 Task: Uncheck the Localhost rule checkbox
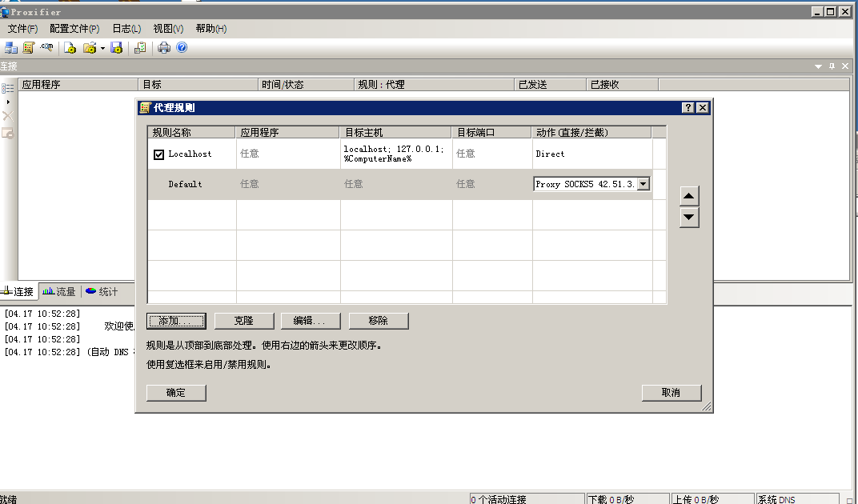[x=158, y=154]
